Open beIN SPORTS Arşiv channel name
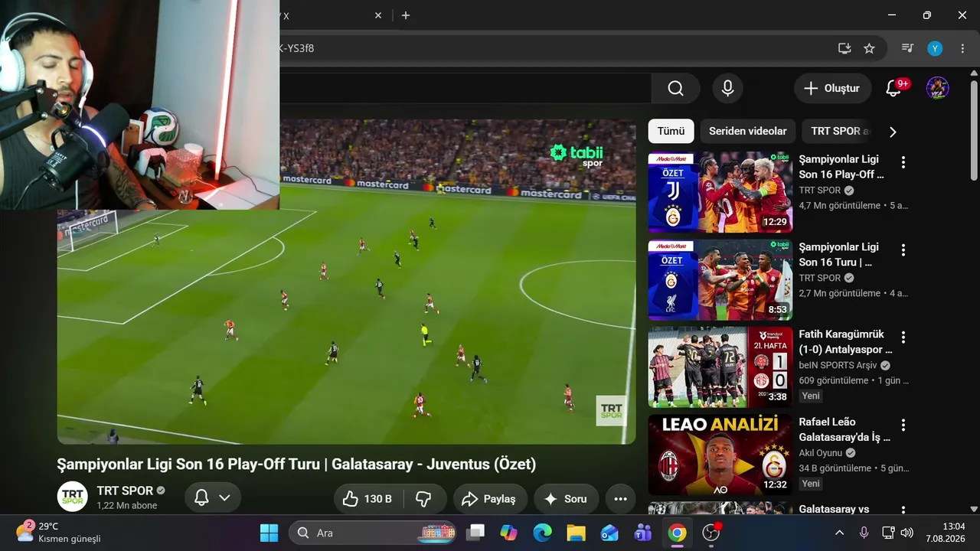This screenshot has height=551, width=980. click(838, 365)
